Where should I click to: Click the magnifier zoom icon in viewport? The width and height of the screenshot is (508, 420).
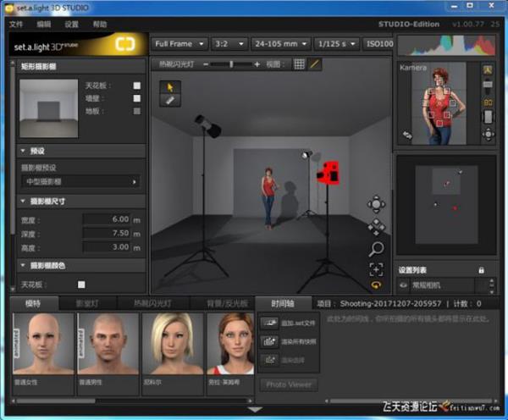coord(376,249)
